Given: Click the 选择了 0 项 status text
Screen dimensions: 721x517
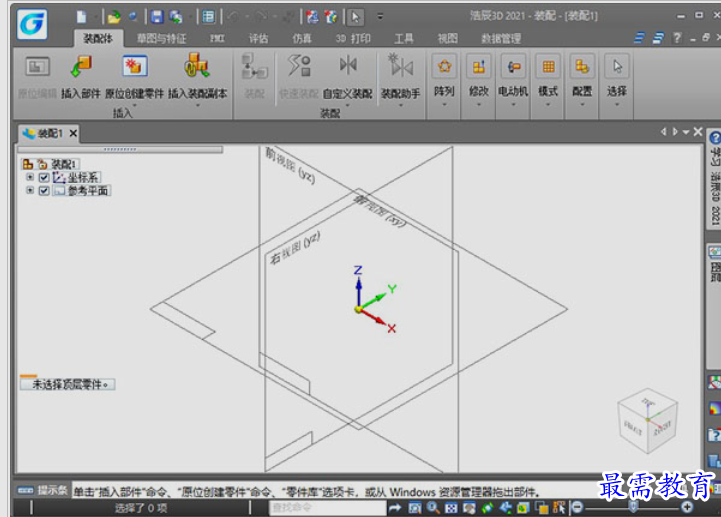Looking at the screenshot, I should [141, 508].
